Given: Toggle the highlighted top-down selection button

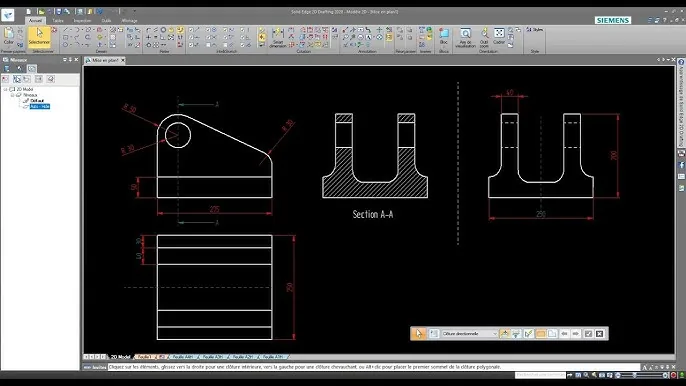Looking at the screenshot, I should click(505, 333).
